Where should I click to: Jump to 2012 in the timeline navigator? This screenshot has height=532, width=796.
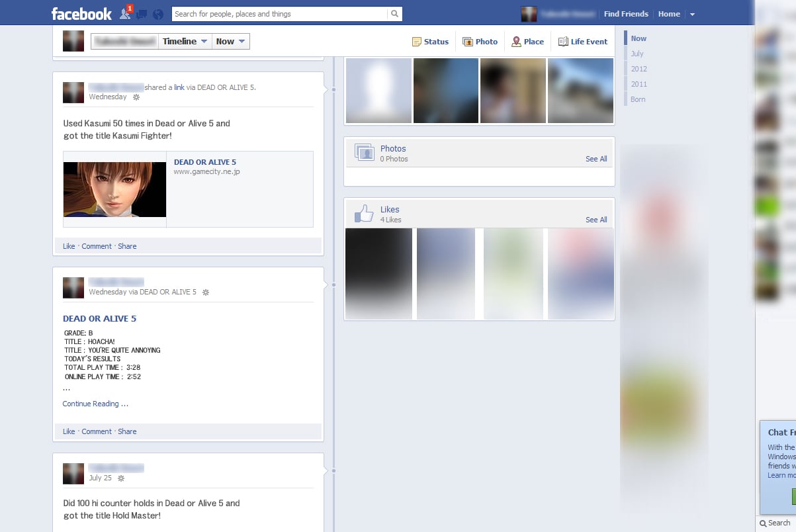click(x=639, y=69)
